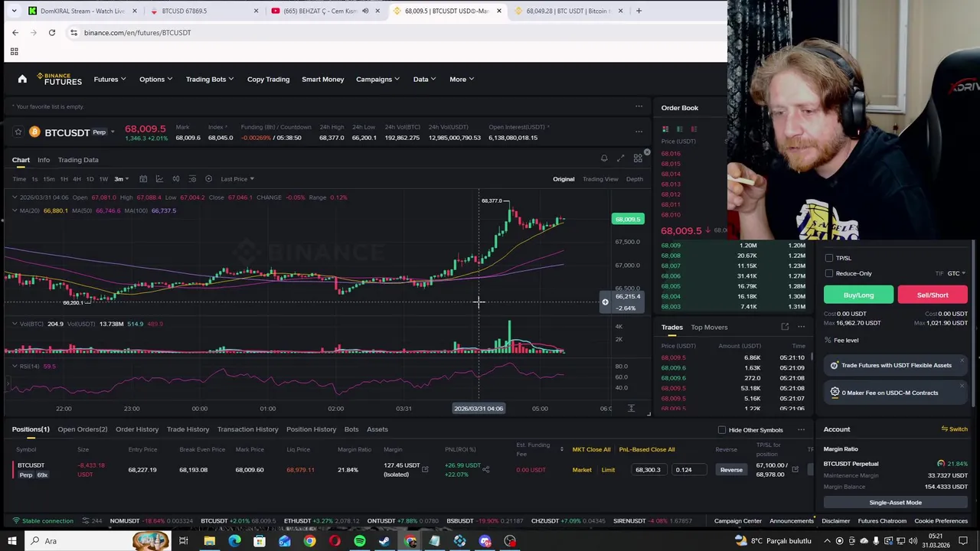This screenshot has width=980, height=551.
Task: Open the chart date range calendar
Action: [143, 179]
